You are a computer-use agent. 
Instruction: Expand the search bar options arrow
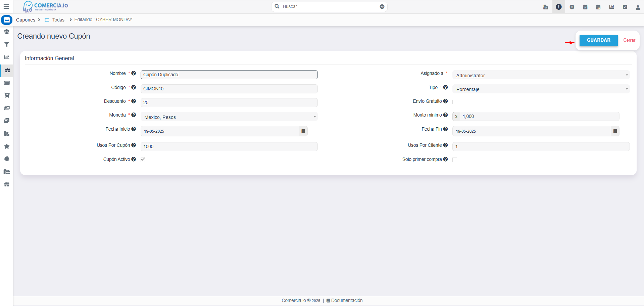382,7
